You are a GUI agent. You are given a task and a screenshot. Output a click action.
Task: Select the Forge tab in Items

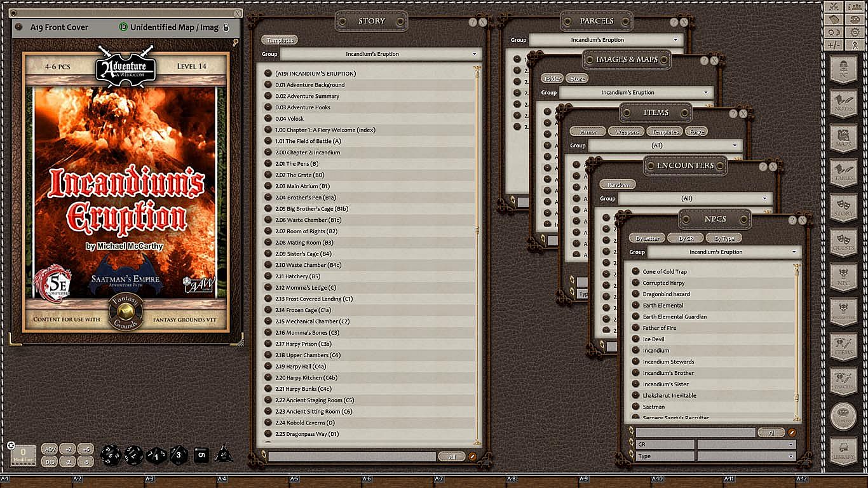(696, 132)
